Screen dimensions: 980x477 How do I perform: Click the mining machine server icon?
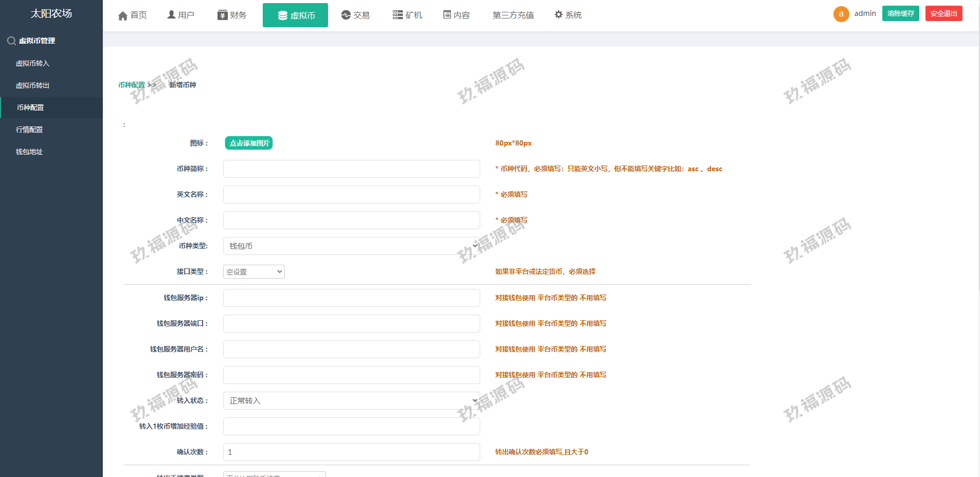(x=397, y=15)
